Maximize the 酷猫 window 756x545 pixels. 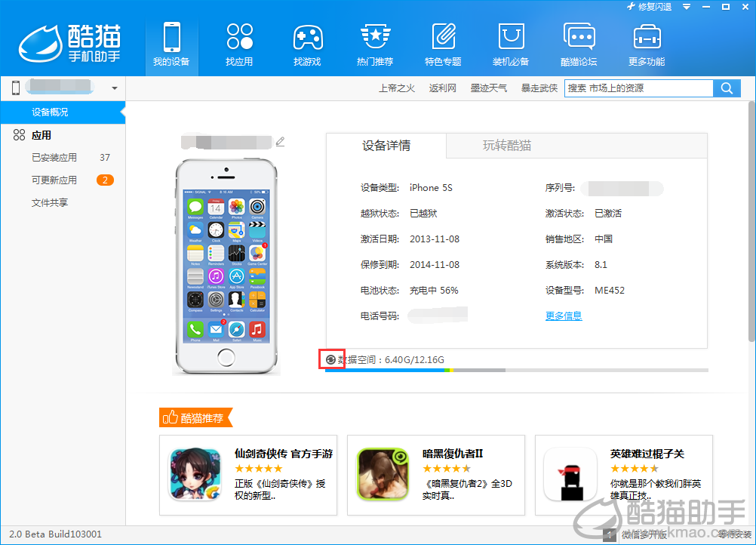(726, 7)
